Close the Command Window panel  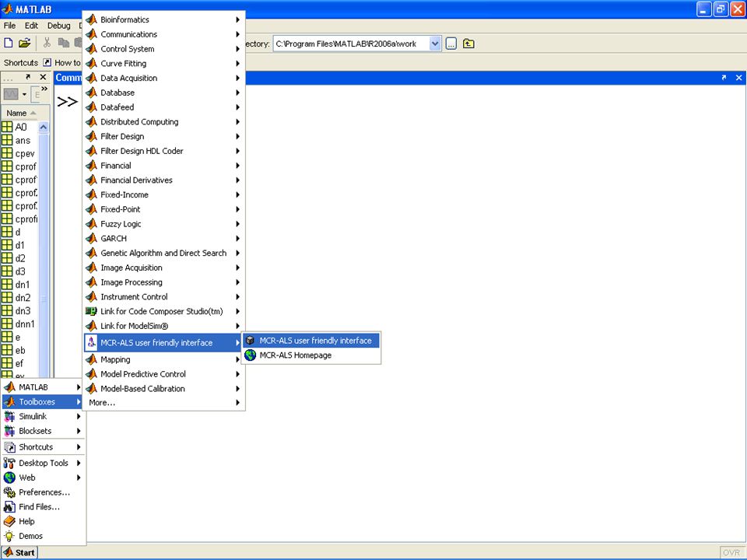(739, 77)
